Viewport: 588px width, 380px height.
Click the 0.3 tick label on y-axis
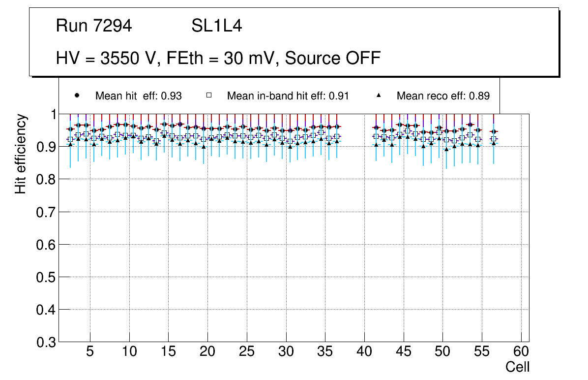(46, 342)
